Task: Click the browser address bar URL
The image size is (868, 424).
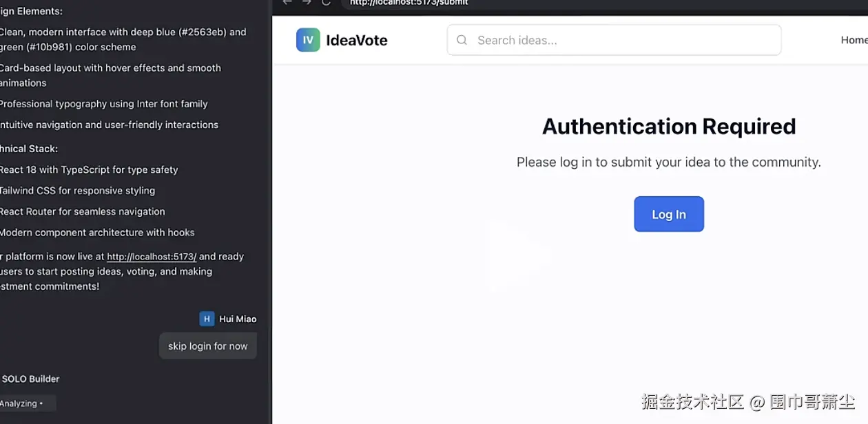Action: tap(409, 3)
